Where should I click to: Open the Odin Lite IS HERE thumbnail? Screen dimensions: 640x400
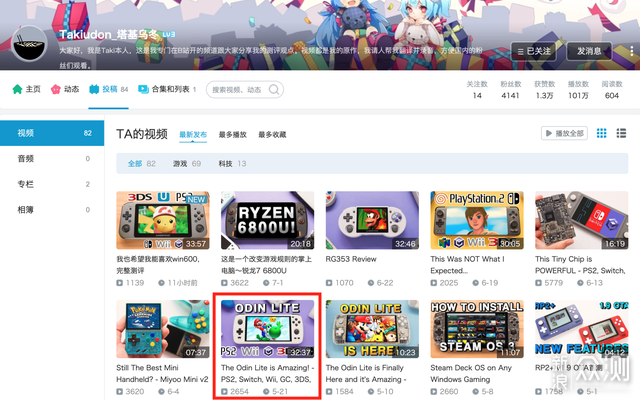click(x=372, y=329)
